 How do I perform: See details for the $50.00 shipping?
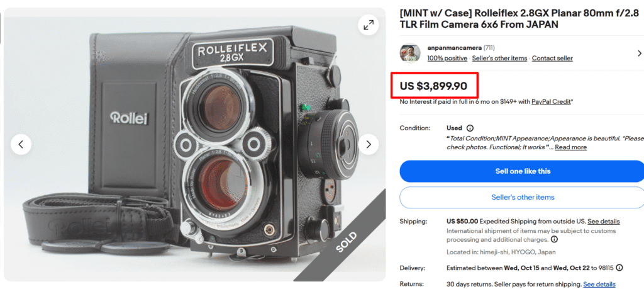(603, 222)
